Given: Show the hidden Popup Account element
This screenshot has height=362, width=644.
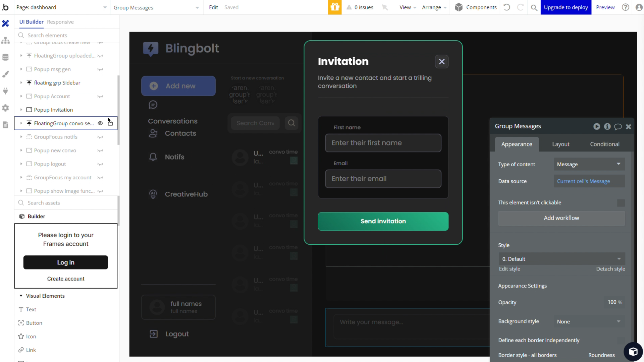Looking at the screenshot, I should coord(100,97).
